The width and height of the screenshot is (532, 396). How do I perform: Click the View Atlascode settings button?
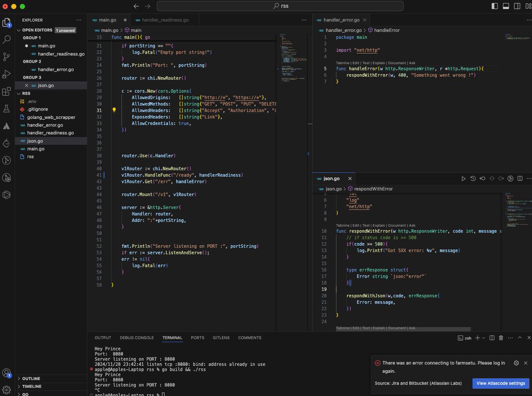click(501, 383)
